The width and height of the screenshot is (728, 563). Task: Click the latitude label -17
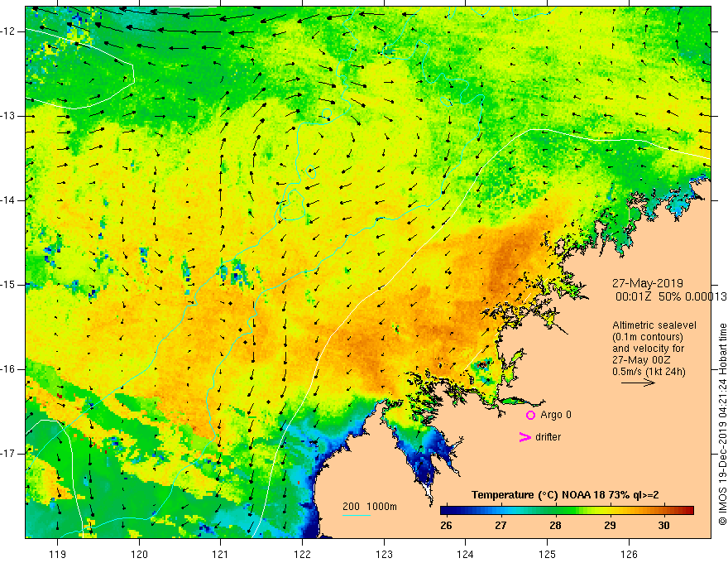(8, 454)
